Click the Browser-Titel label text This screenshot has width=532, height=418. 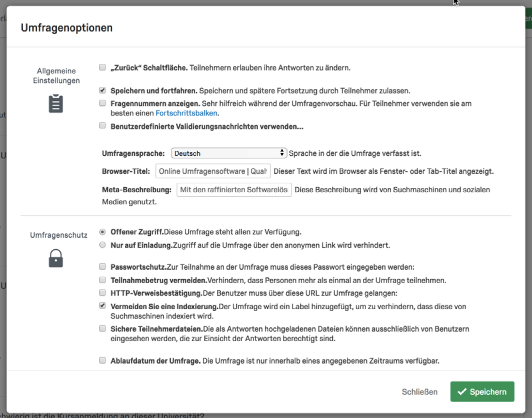coord(126,171)
